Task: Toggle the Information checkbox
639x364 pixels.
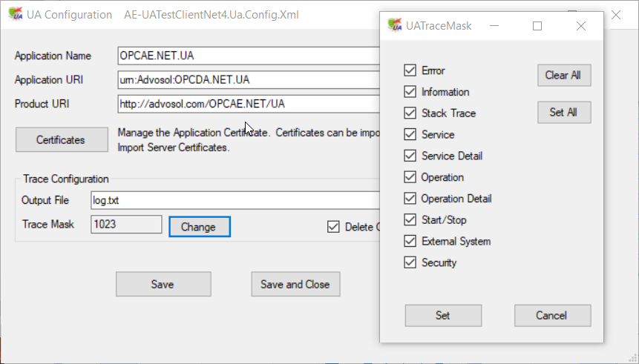Action: pyautogui.click(x=409, y=92)
